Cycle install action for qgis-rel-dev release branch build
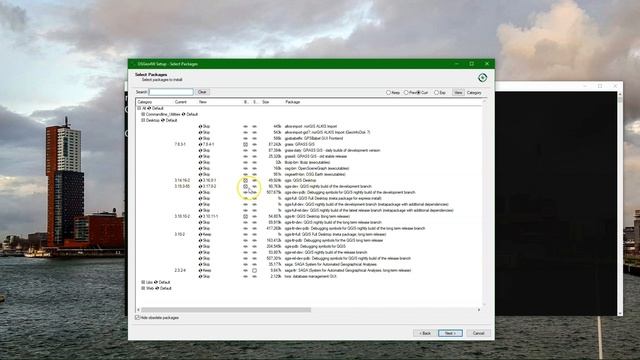Viewport: 640px width, 360px height. click(200, 252)
